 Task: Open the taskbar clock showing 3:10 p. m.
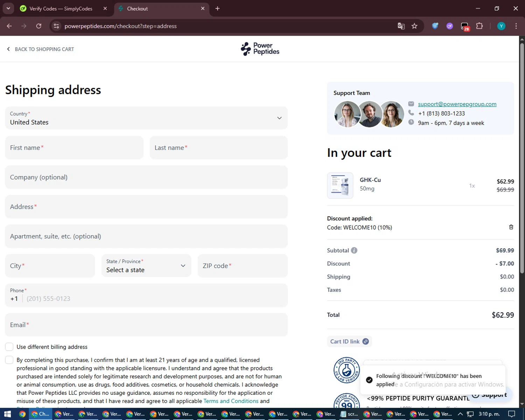click(x=489, y=414)
